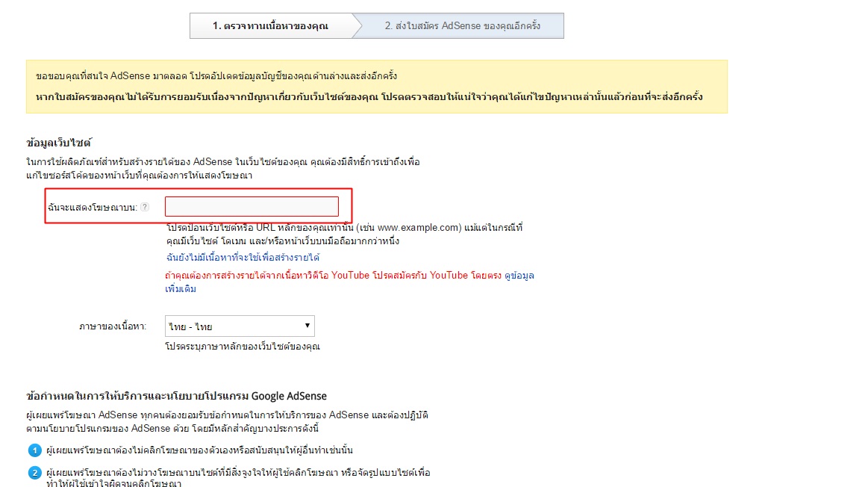Click hint text โปรดระบุภาษาหลักของเว็บไซต์ของคุณ
The image size is (868, 487).
(x=243, y=347)
